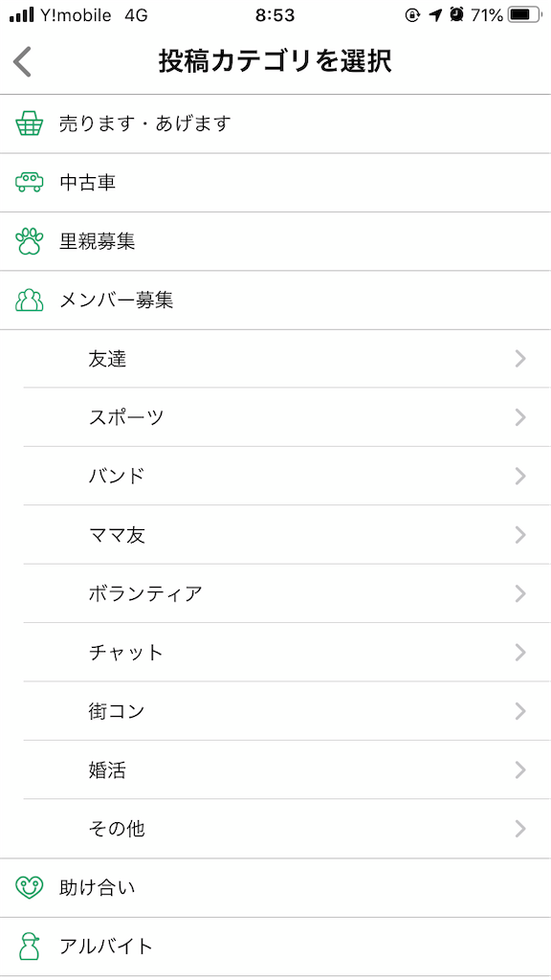Tap the back arrow at top left
551x980 pixels.
click(23, 59)
